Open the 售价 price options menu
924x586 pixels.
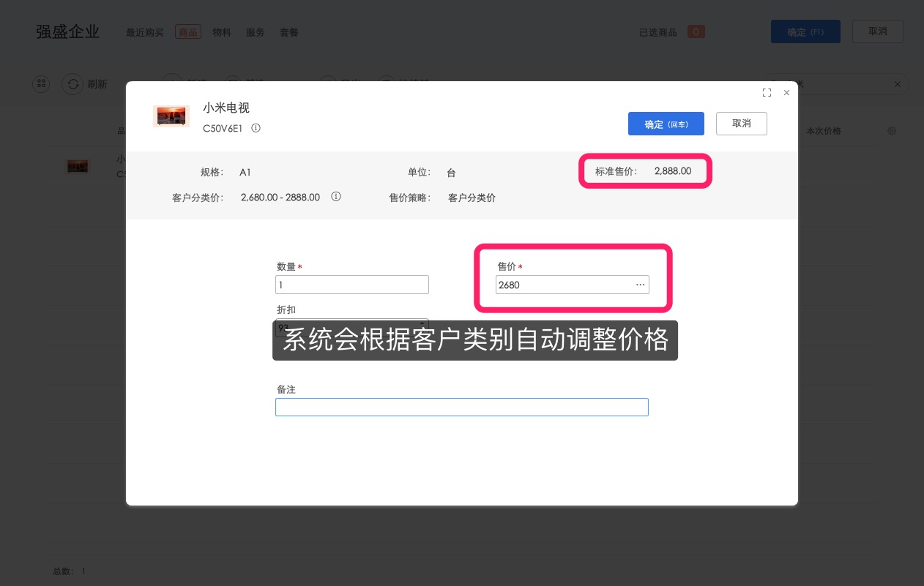pos(641,285)
